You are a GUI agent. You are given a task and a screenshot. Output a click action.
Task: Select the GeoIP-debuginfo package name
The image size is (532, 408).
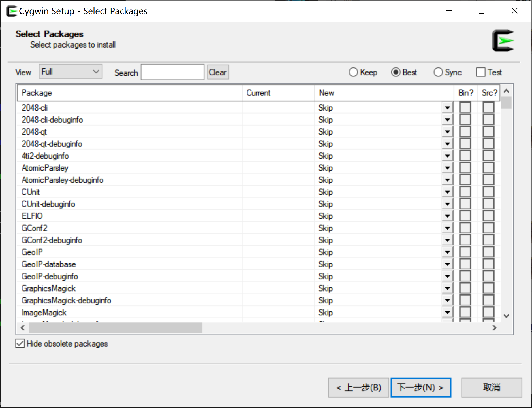point(50,276)
